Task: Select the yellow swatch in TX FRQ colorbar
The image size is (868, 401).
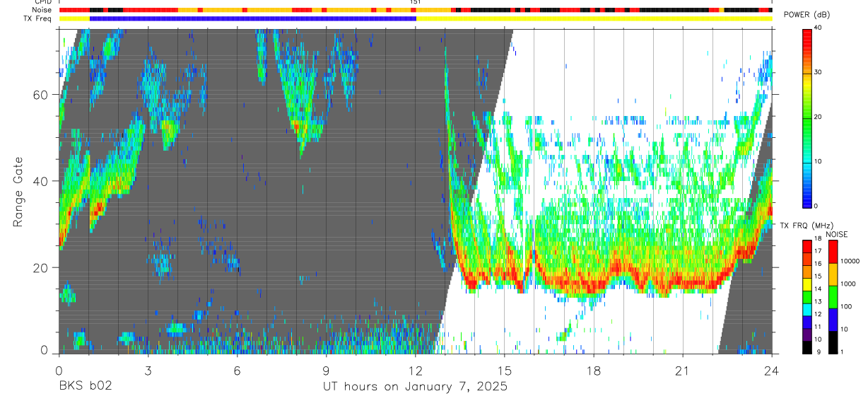Action: click(807, 284)
